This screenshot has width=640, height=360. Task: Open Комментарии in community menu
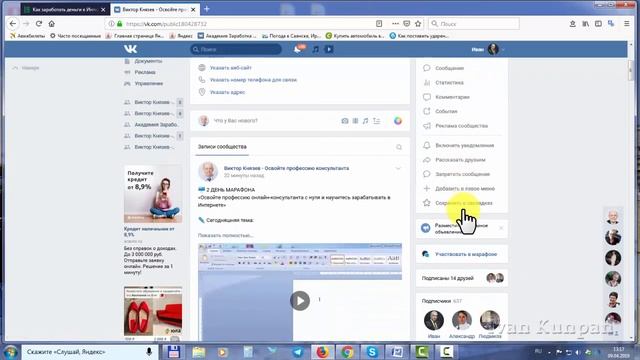pos(452,97)
